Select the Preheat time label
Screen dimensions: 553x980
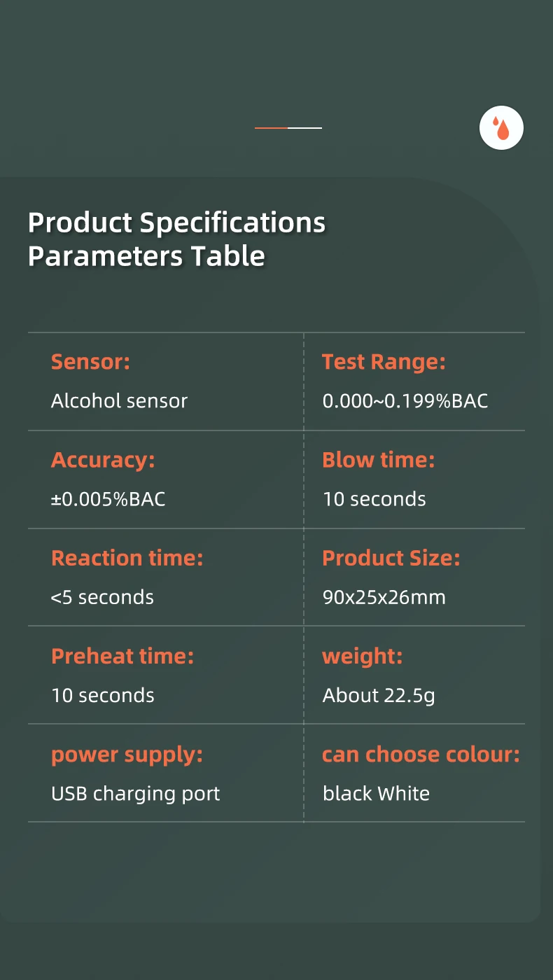click(x=122, y=656)
